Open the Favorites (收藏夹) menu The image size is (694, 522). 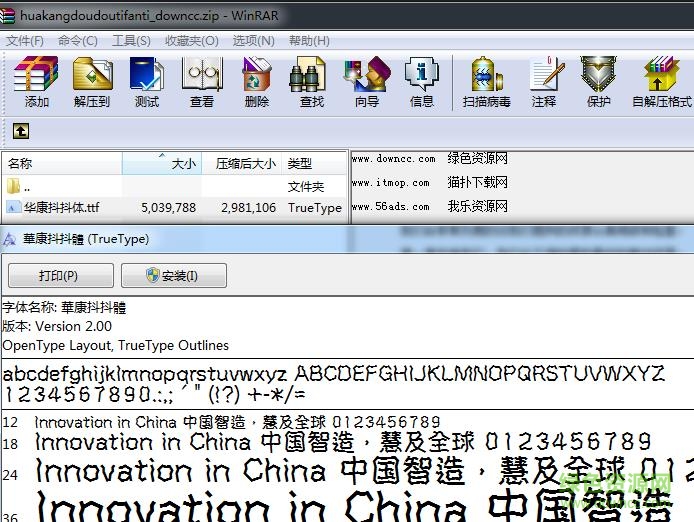pyautogui.click(x=192, y=41)
